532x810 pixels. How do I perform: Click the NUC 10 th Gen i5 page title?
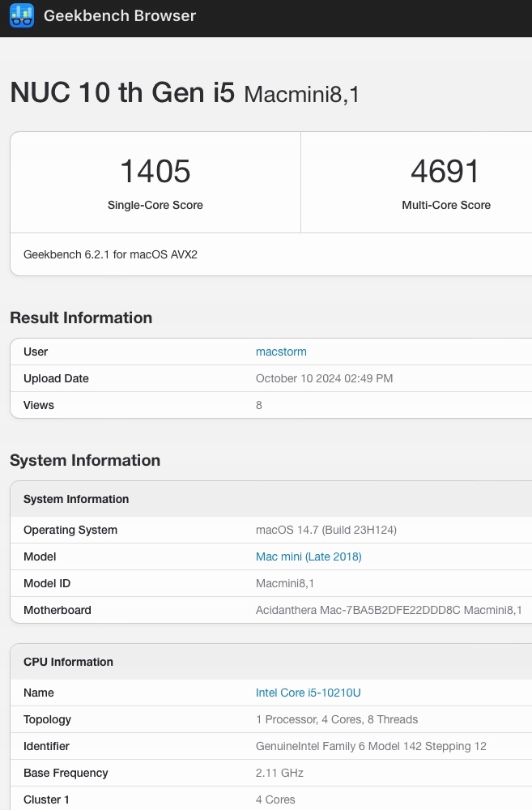click(122, 93)
